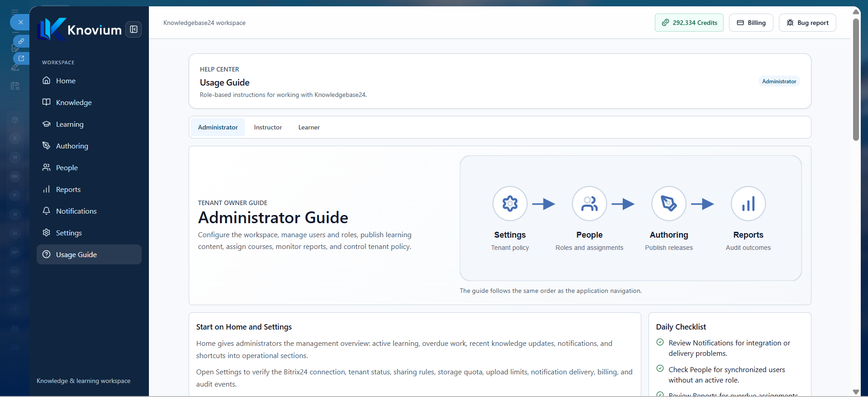Click the scrollbar down arrow
This screenshot has height=397, width=868.
(x=856, y=392)
